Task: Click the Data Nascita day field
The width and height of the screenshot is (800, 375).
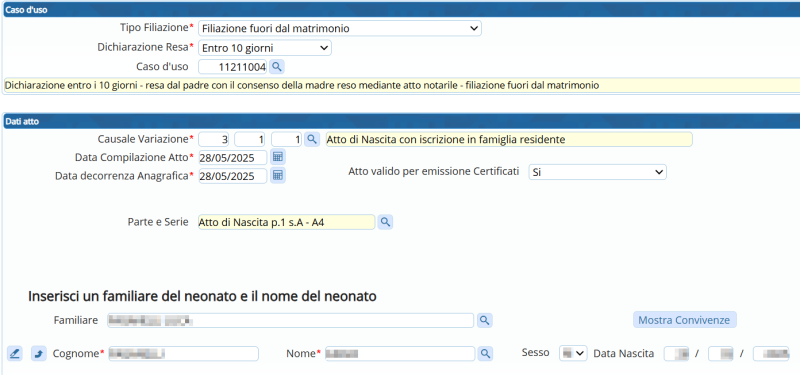Action: (x=677, y=354)
